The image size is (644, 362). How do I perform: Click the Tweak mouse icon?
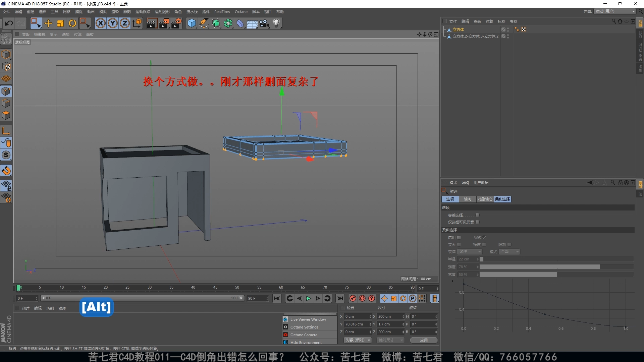(6, 143)
